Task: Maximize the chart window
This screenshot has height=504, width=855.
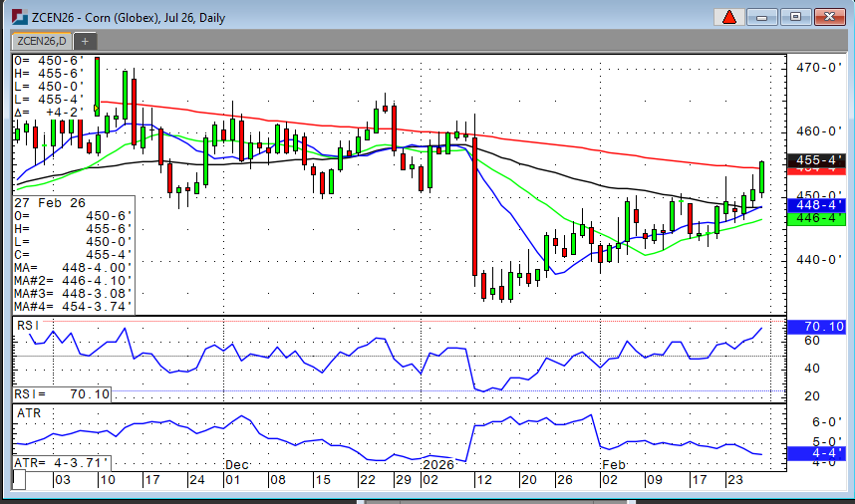Action: 795,18
